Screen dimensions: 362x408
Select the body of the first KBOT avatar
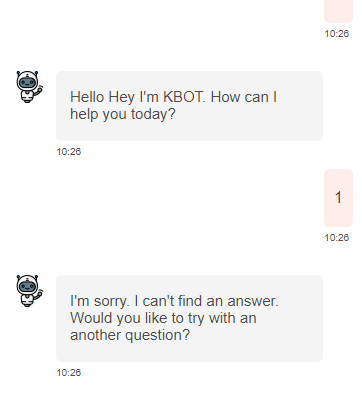click(28, 97)
